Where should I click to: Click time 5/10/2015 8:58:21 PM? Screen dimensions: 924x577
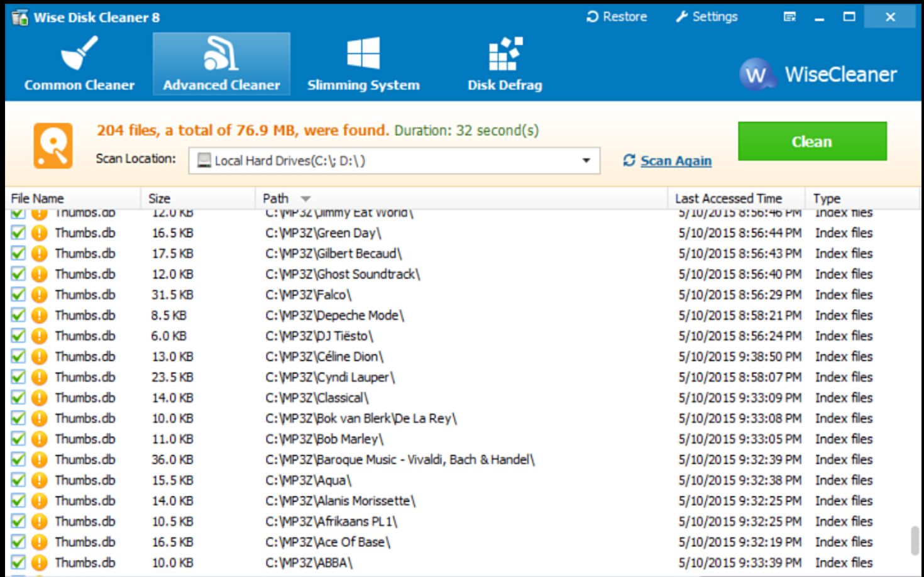coord(740,315)
